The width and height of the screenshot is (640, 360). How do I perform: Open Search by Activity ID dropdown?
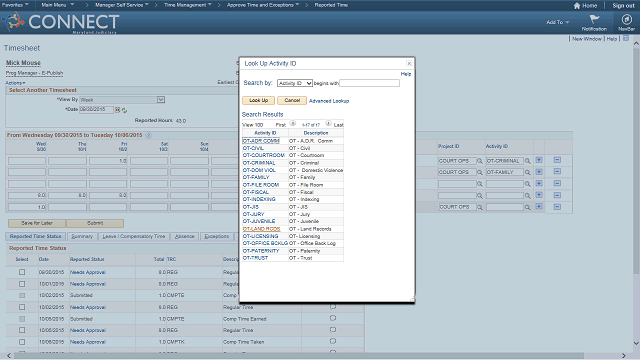[x=295, y=83]
